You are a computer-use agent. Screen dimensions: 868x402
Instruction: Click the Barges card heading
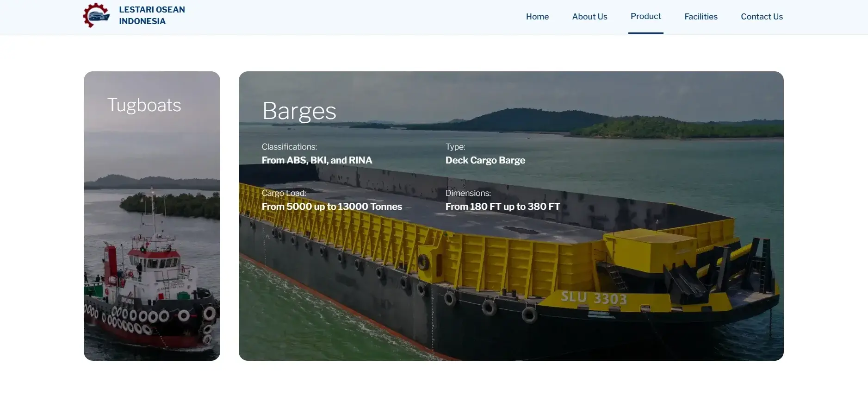click(x=299, y=111)
